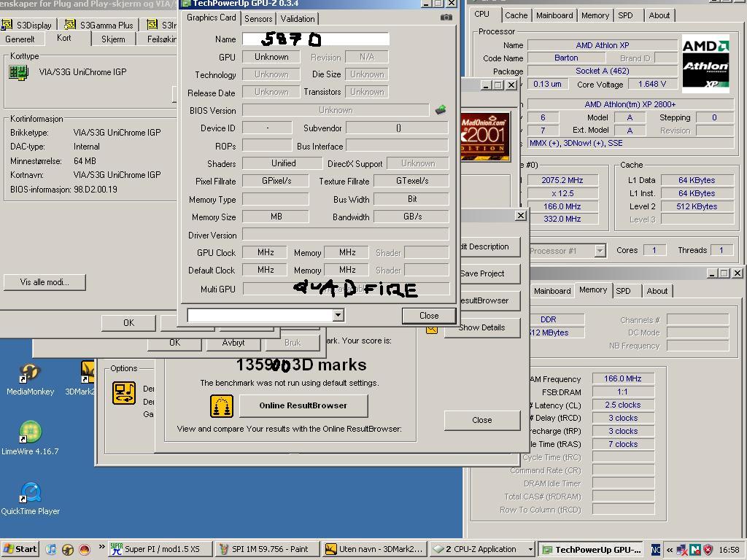Open Mainboard tab in the lower CPU-Z window
The height and width of the screenshot is (560, 747).
click(x=551, y=291)
